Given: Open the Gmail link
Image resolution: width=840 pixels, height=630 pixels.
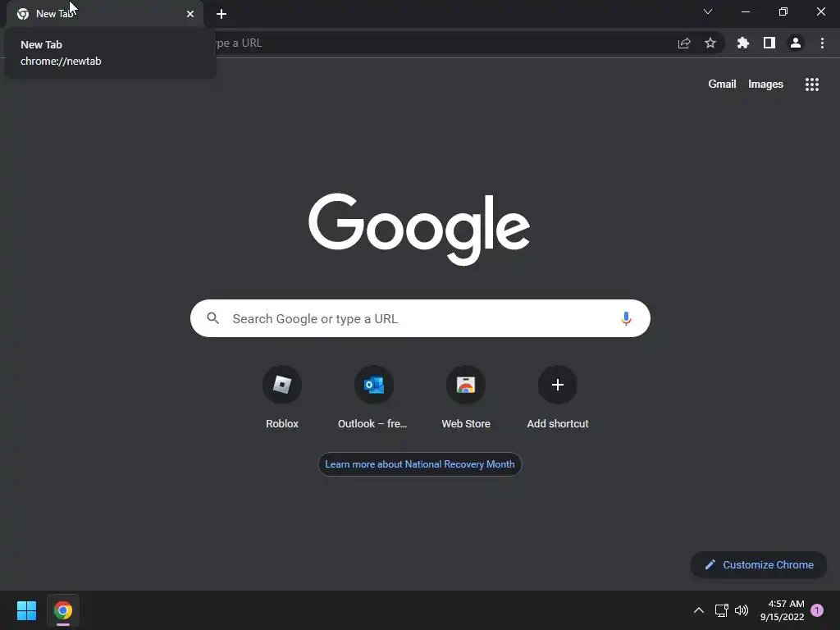Looking at the screenshot, I should pos(722,84).
